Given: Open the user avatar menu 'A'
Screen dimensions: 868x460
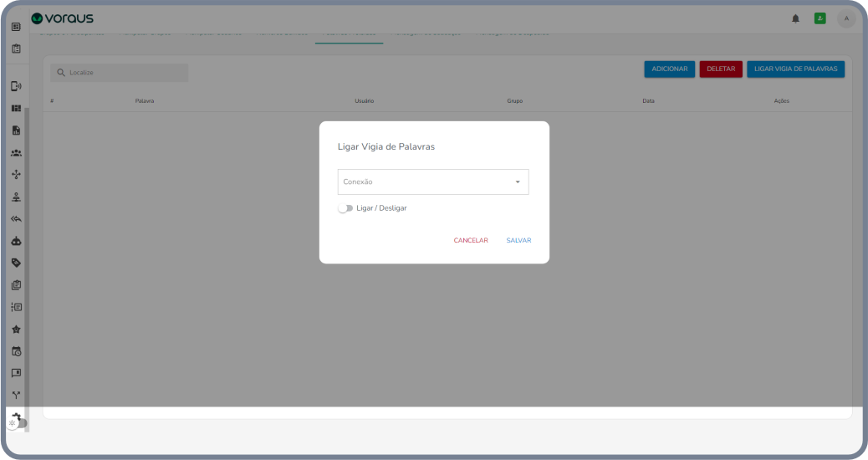Looking at the screenshot, I should pos(846,18).
